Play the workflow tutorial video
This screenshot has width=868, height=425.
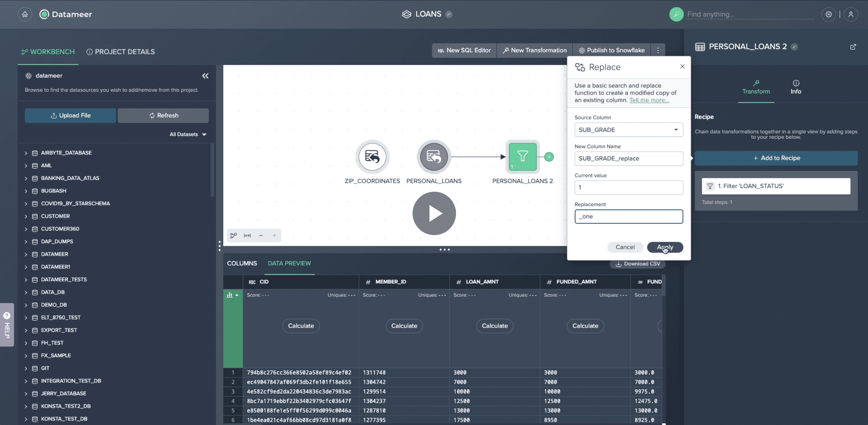434,213
